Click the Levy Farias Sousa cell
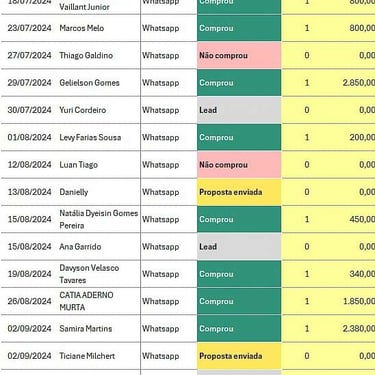The image size is (375, 375). [99, 138]
